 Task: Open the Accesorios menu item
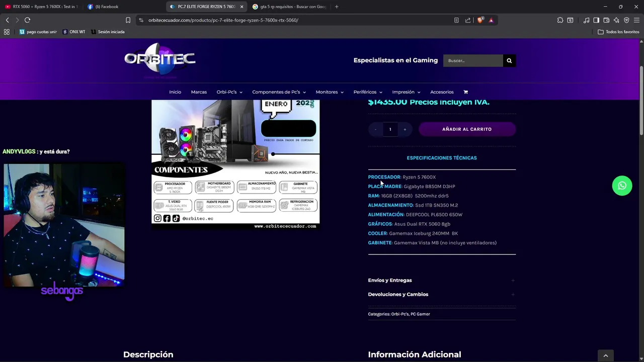pos(442,92)
